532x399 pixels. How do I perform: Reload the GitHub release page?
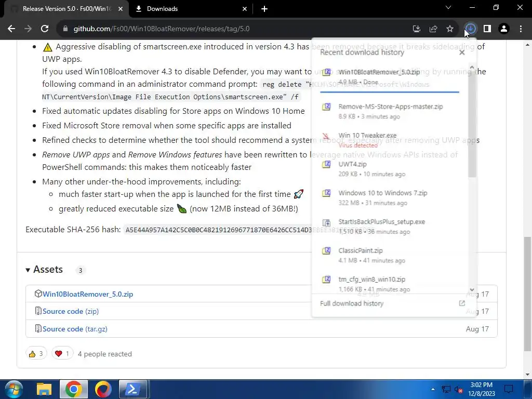(x=45, y=29)
